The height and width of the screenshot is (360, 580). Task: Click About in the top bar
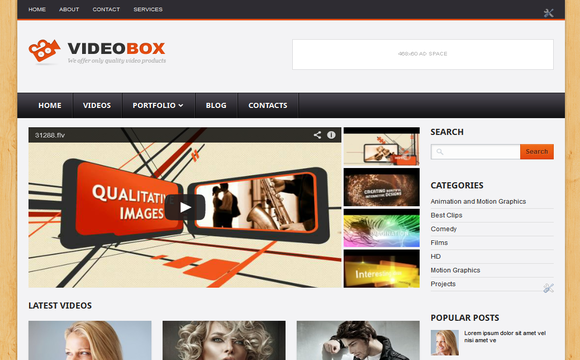69,9
